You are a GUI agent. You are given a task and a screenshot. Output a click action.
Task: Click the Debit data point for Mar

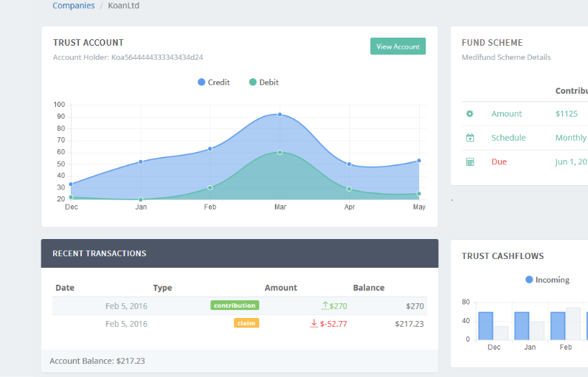280,152
